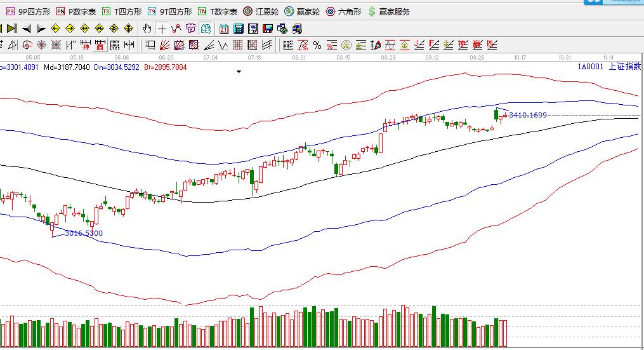
Task: Click the floppy disk save icon
Action: 268,29
